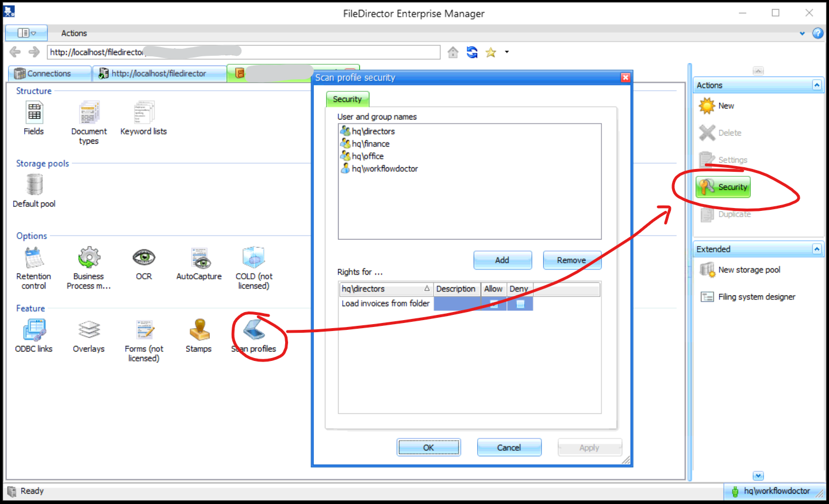829x504 pixels.
Task: Click the Ready status bar icon
Action: (x=12, y=491)
